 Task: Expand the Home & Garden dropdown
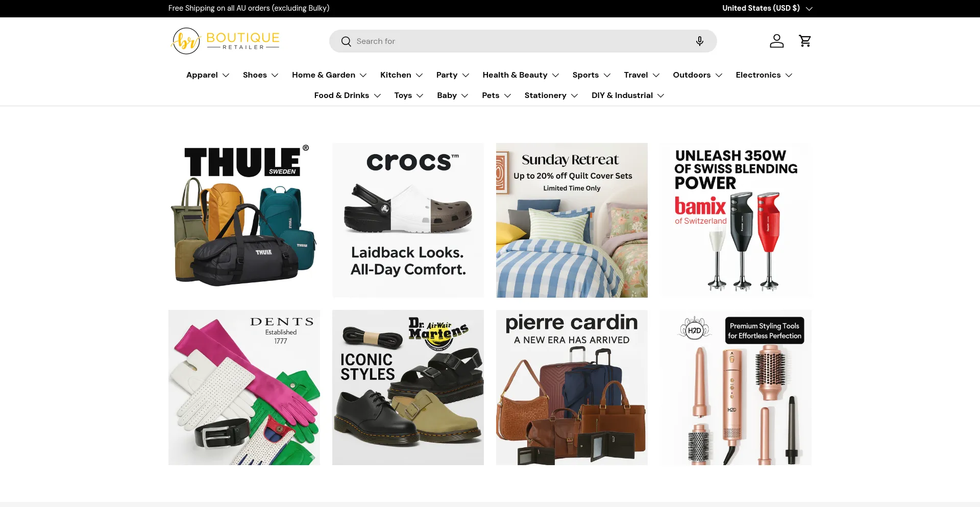tap(329, 75)
